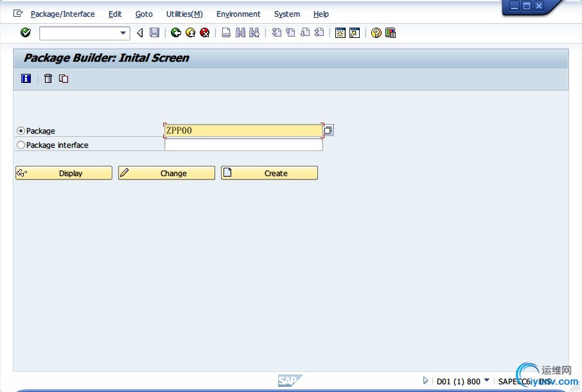Click the Package field containing ZPP00
Screen dimensions: 582x392
coord(243,130)
